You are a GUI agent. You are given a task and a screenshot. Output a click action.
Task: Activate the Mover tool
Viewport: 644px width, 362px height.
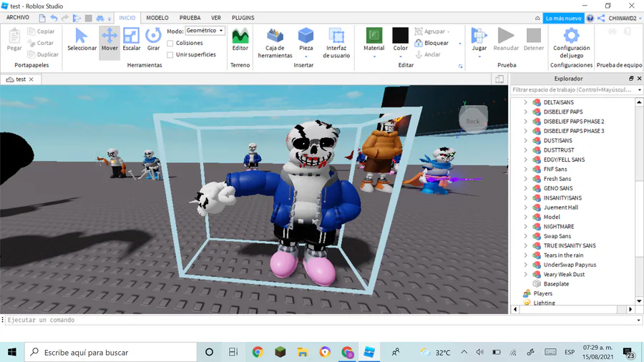click(109, 40)
